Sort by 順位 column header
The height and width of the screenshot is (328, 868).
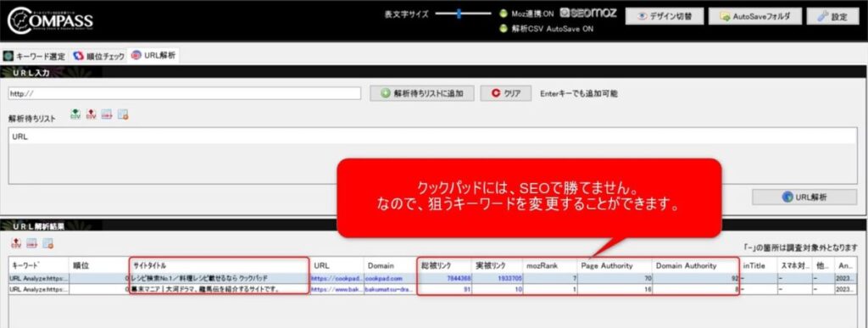click(100, 265)
